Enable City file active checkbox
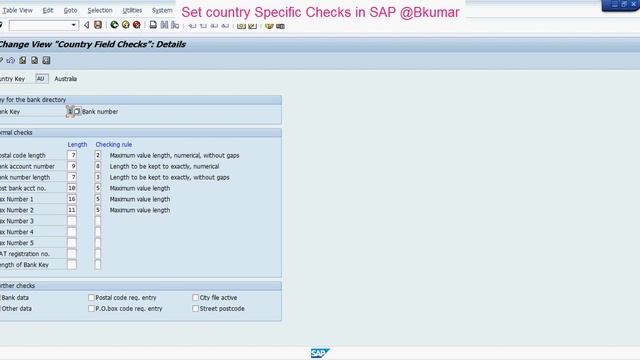Image resolution: width=640 pixels, height=360 pixels. 196,298
